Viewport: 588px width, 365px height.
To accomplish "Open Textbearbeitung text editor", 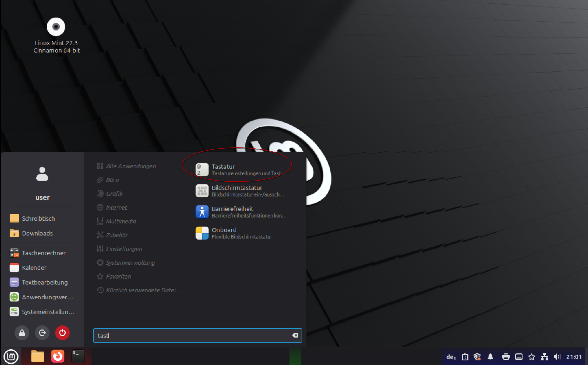I will pos(45,282).
